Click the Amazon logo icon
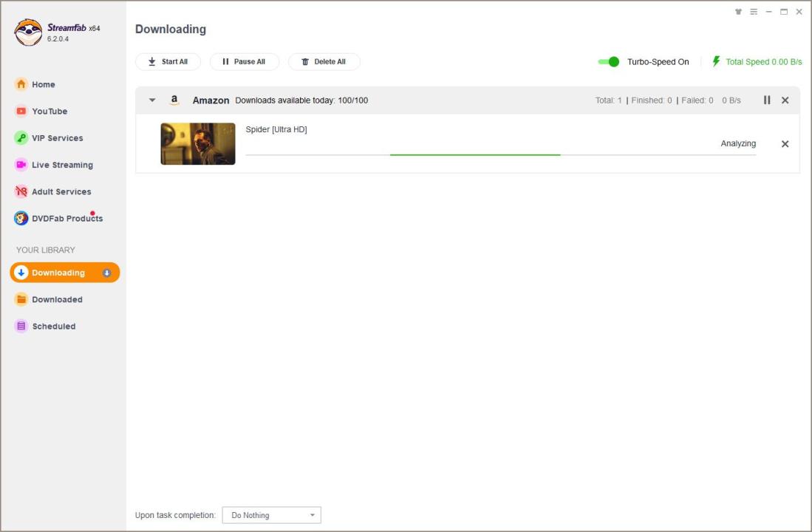The width and height of the screenshot is (812, 532). [x=174, y=100]
